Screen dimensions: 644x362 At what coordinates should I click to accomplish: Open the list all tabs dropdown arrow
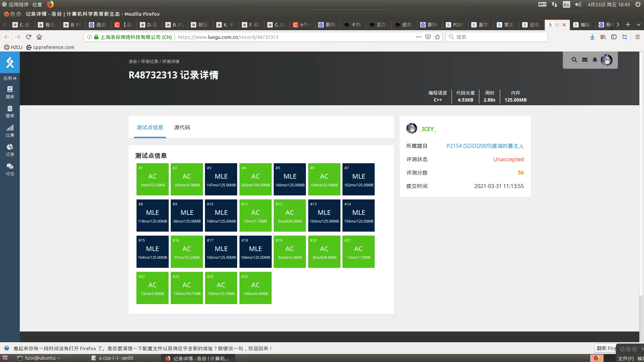coord(639,24)
